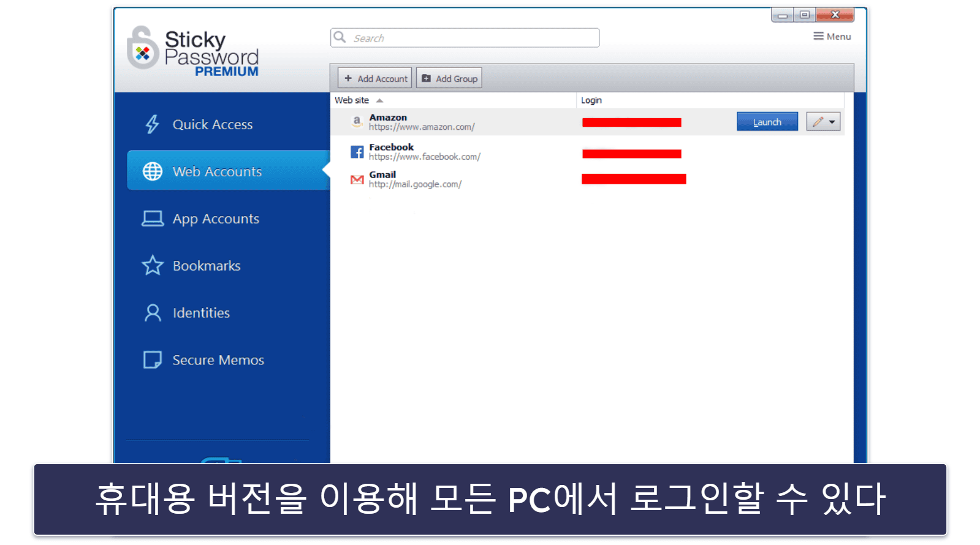Click the Amazon site icon
This screenshot has height=545, width=980.
click(x=357, y=122)
